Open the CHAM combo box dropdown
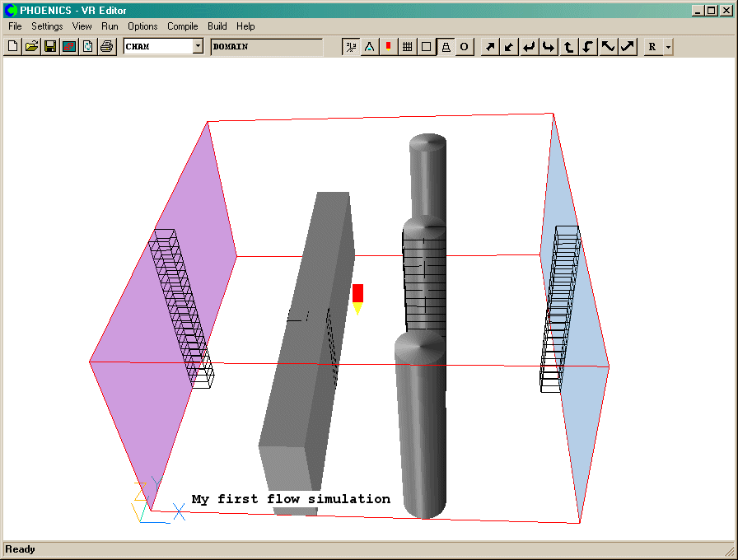The width and height of the screenshot is (738, 560). click(x=198, y=47)
